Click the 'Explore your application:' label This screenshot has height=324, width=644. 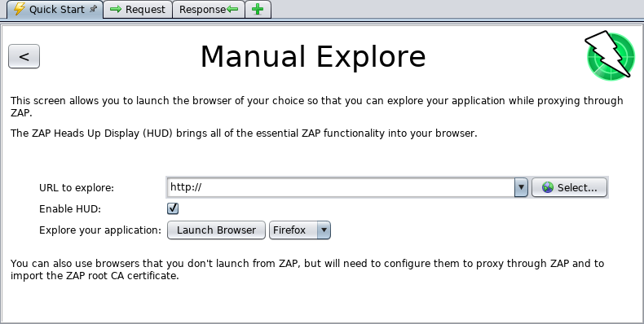(100, 230)
